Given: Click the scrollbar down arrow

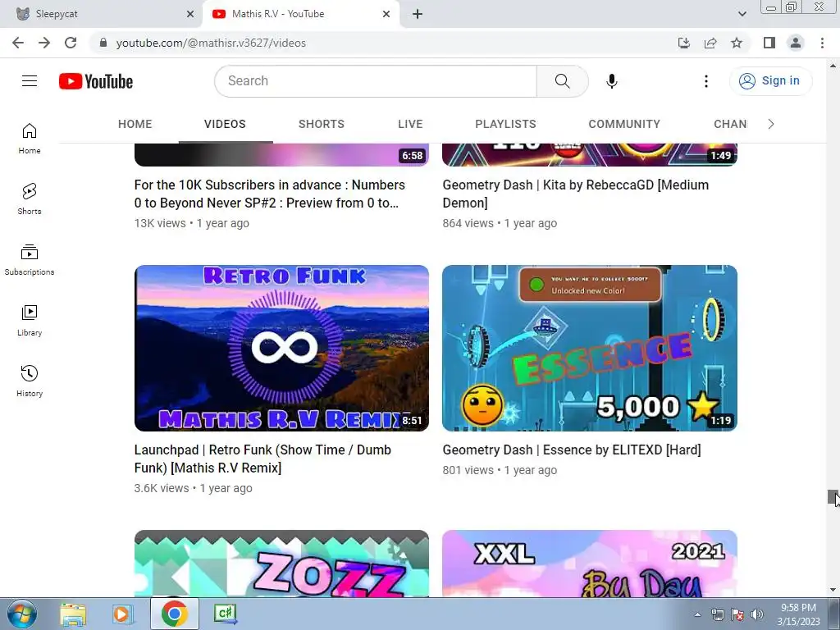Looking at the screenshot, I should 833,591.
